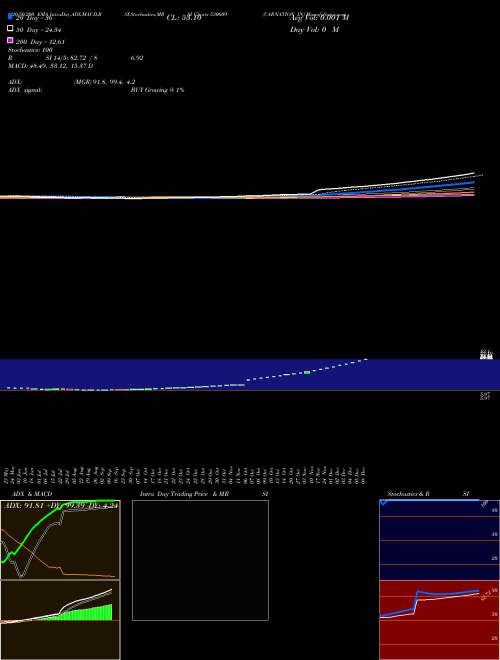Select the '200 Day - 12.61' legend text
The height and width of the screenshot is (660, 500).
[x=40, y=42]
